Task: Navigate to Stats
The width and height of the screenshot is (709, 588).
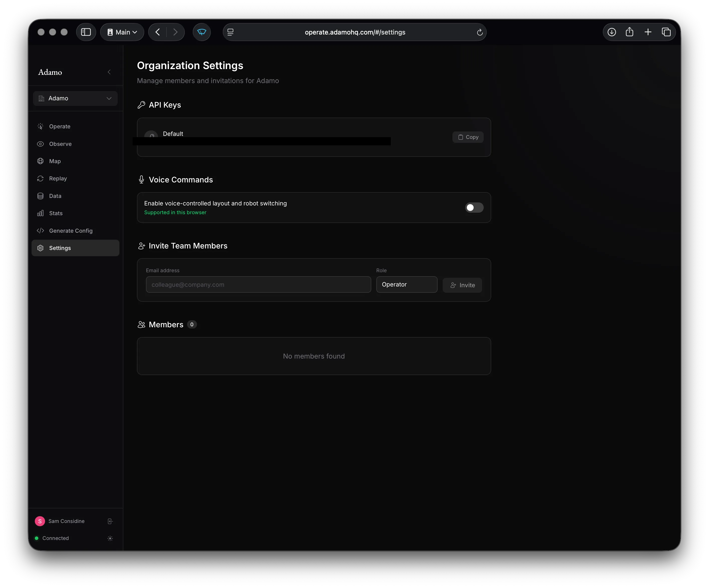Action: tap(75, 213)
